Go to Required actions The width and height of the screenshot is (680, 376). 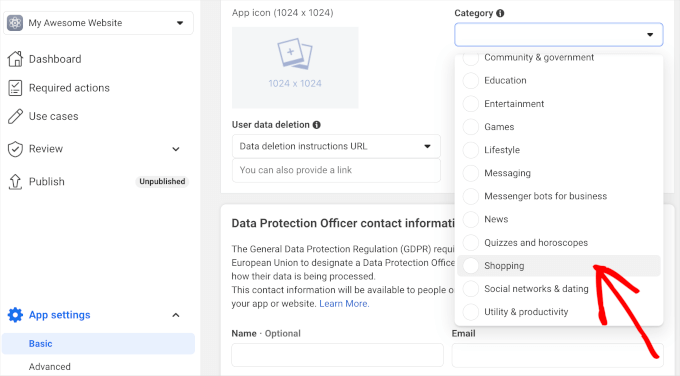69,88
